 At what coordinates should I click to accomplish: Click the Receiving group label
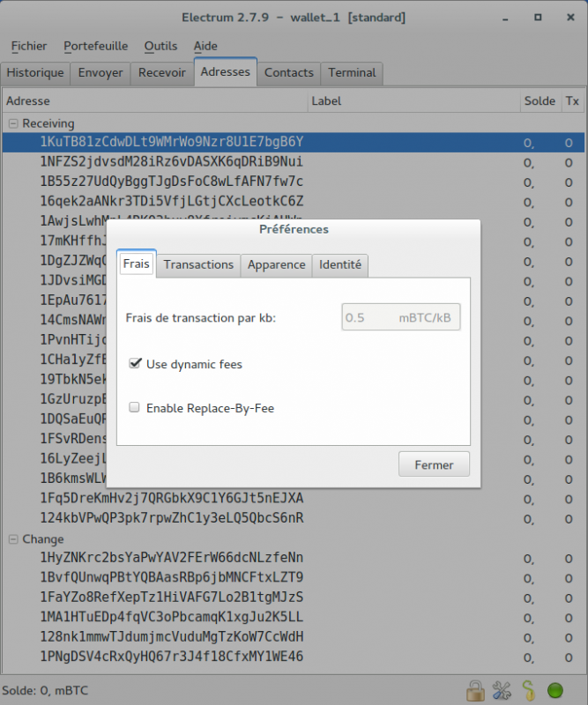coord(48,123)
